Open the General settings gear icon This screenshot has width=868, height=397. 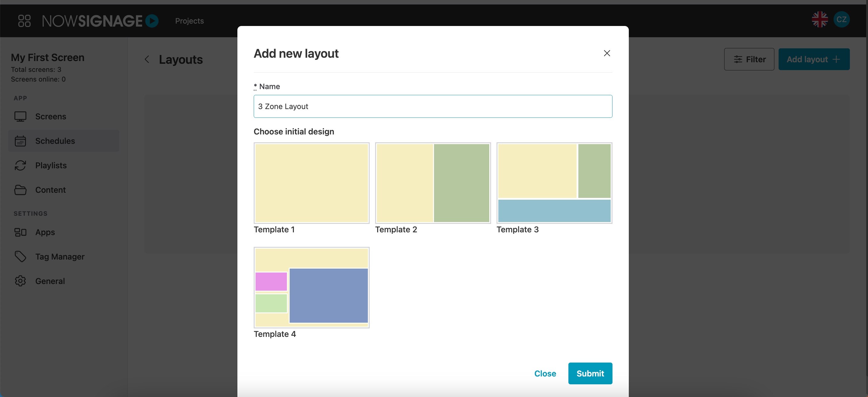coord(20,281)
